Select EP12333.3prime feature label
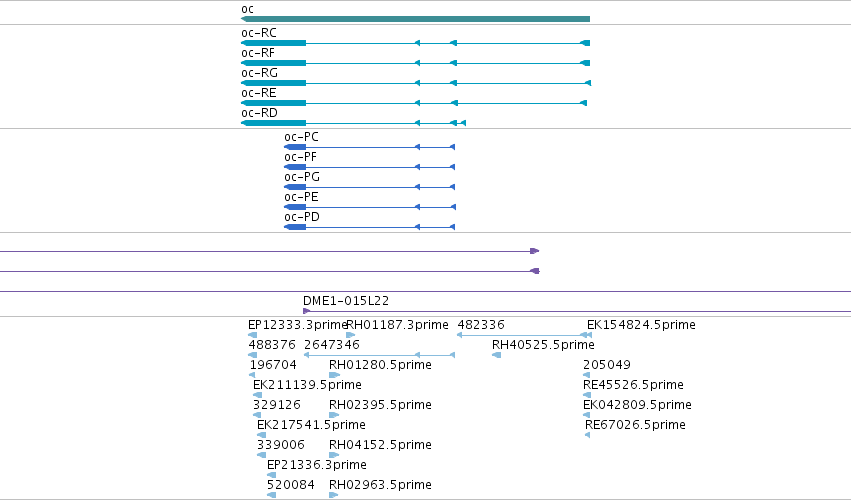 click(x=297, y=325)
